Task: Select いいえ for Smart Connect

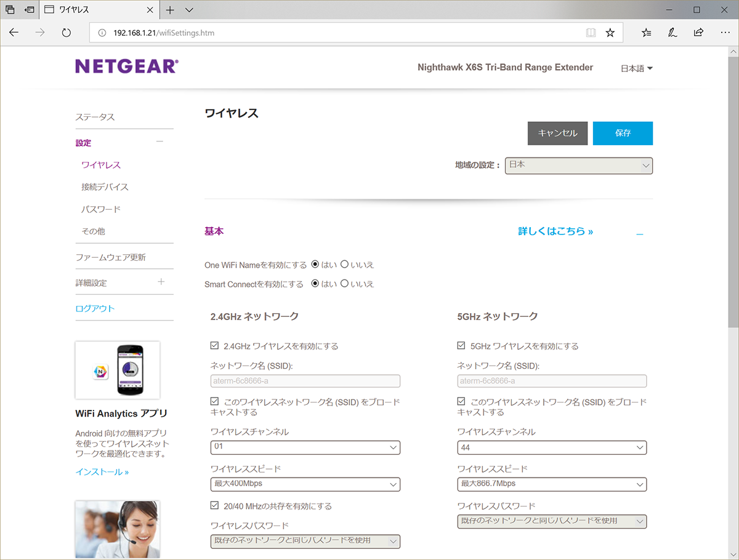Action: [x=345, y=284]
